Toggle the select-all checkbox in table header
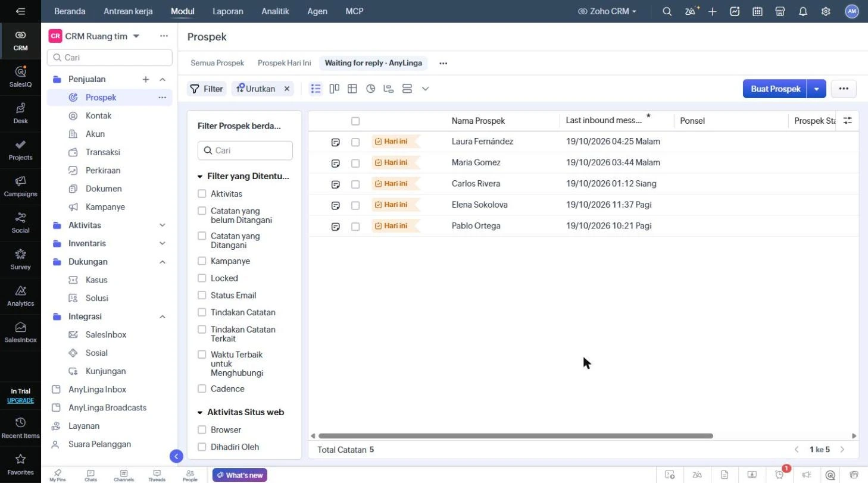The height and width of the screenshot is (483, 868). [355, 121]
